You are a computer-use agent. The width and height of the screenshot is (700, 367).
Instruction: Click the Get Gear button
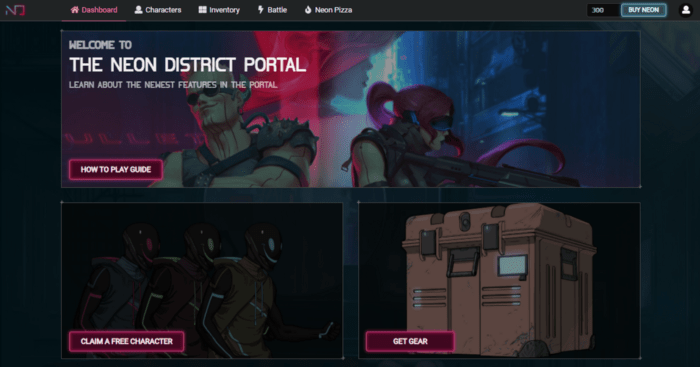(410, 342)
